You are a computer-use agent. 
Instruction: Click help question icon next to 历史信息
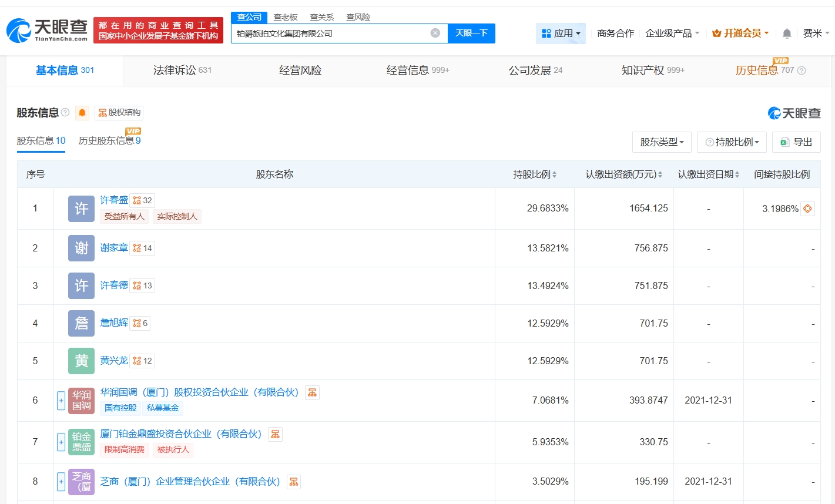(x=802, y=70)
